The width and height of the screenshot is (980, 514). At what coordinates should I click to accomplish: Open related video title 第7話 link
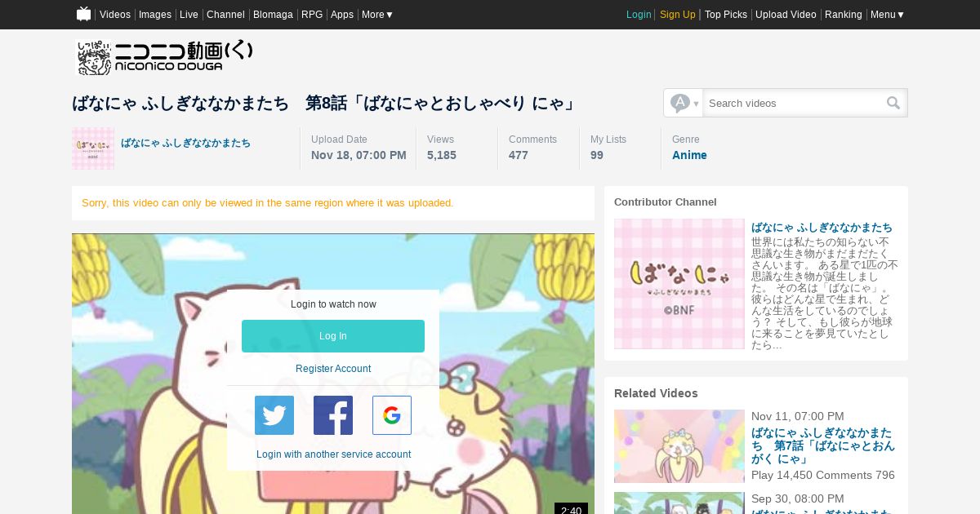pos(823,445)
